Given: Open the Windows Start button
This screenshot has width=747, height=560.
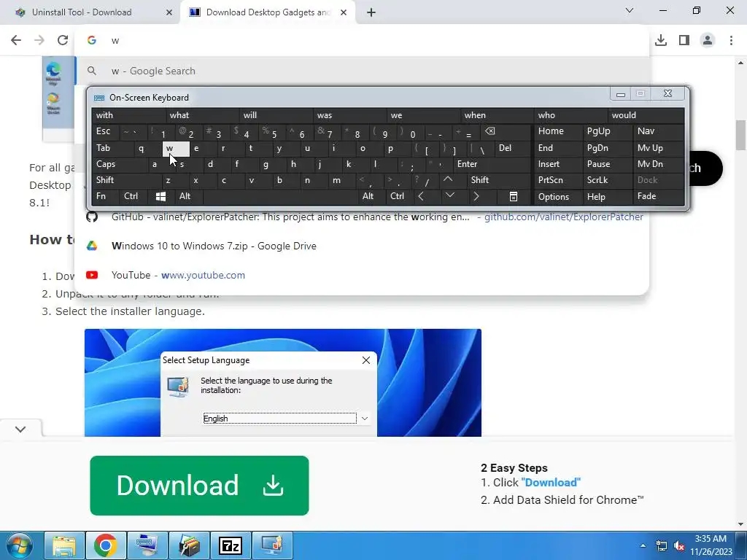Looking at the screenshot, I should [20, 545].
